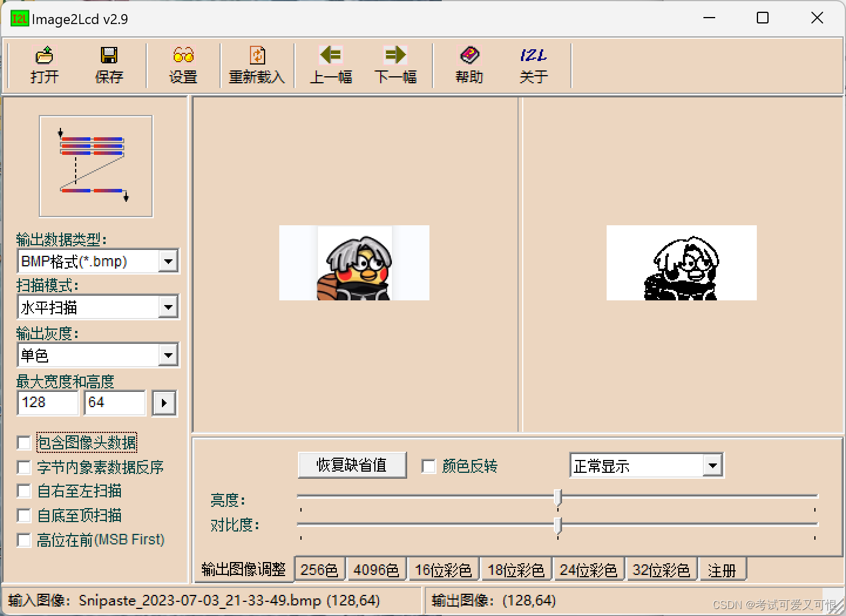Click the max width input showing 128

[47, 402]
